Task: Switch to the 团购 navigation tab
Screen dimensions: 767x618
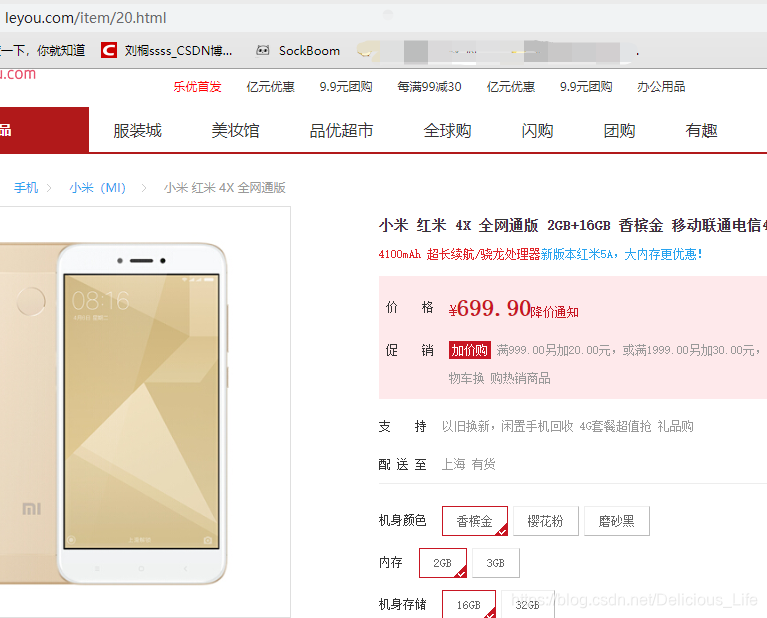Action: pos(619,131)
